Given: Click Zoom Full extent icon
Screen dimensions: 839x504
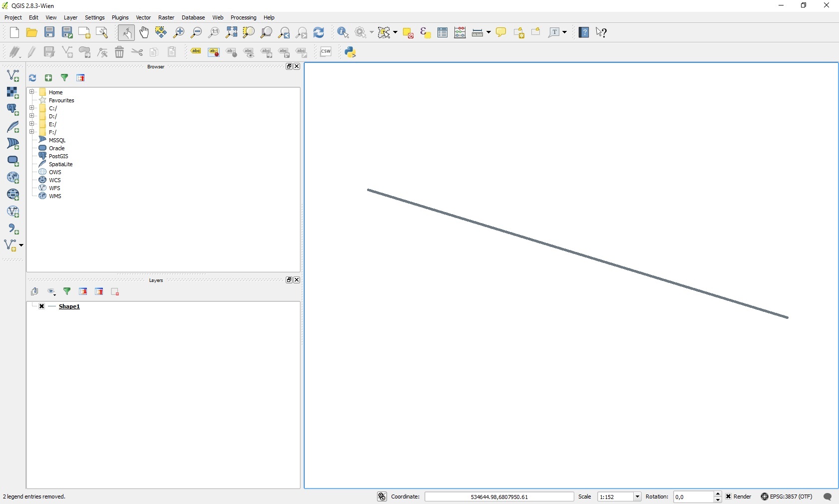Looking at the screenshot, I should (x=231, y=33).
